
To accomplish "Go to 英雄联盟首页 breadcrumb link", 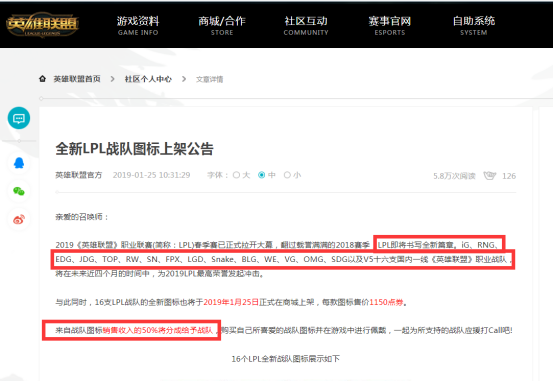I will tap(77, 79).
